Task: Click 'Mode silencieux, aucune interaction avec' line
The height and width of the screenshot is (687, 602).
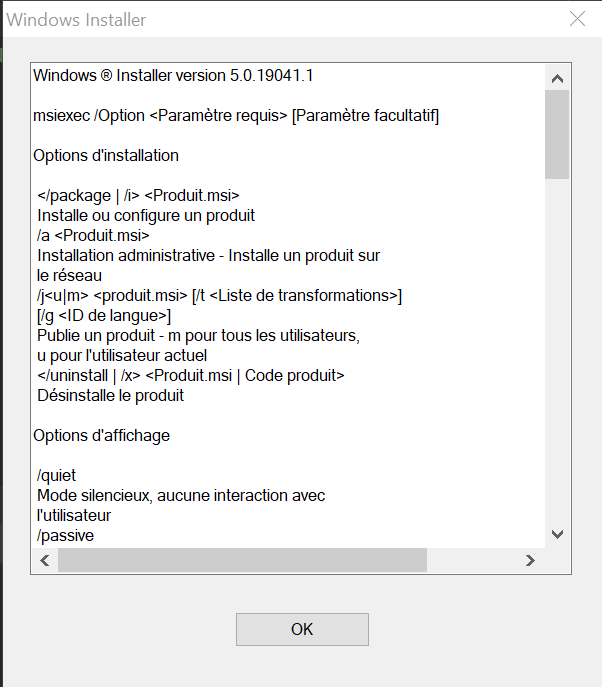Action: pos(181,496)
